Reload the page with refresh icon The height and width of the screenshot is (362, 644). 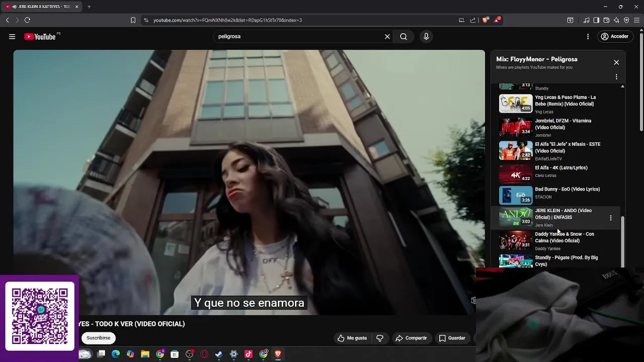[27, 20]
